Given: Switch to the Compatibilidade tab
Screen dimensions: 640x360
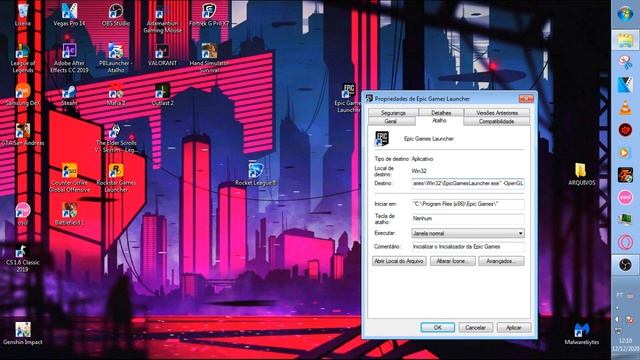Looking at the screenshot, I should pos(497,121).
